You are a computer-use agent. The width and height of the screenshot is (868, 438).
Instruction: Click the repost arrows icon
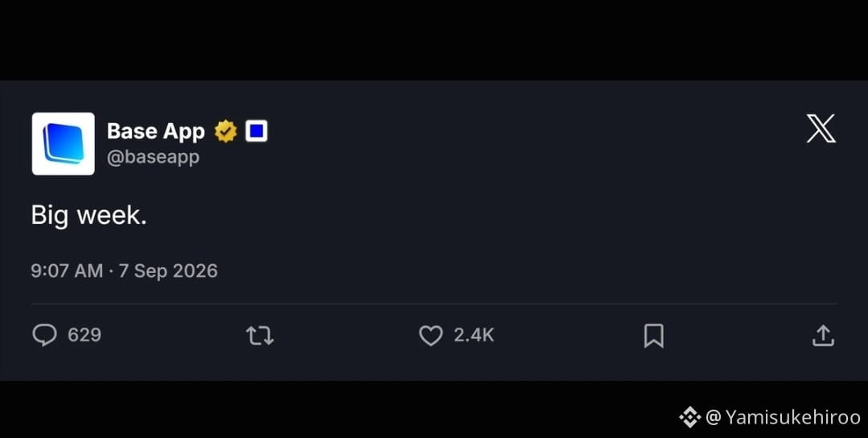pos(260,336)
